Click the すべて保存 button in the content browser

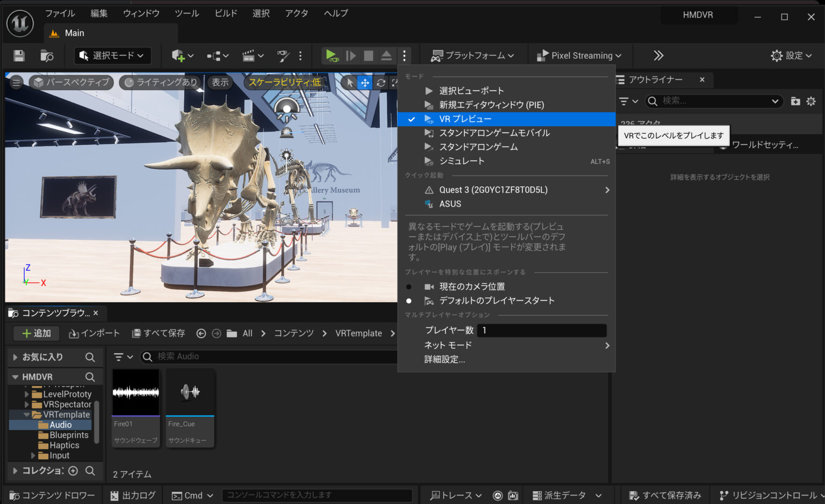[x=158, y=333]
